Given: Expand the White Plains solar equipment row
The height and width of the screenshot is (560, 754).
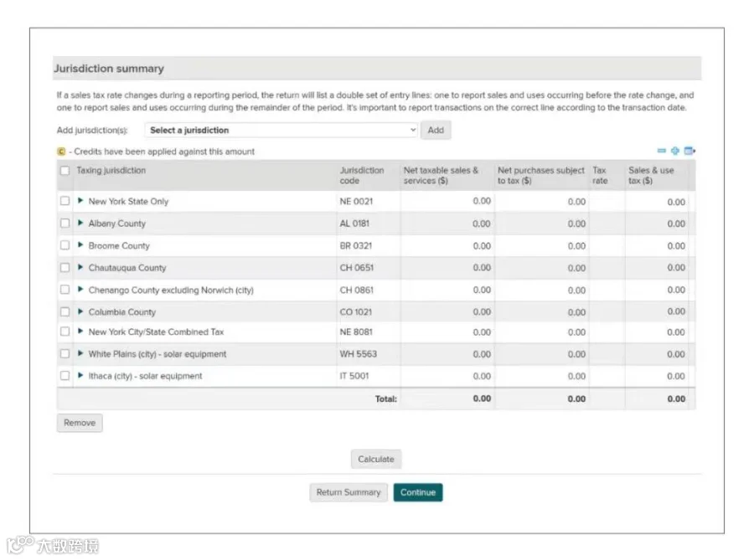Looking at the screenshot, I should pyautogui.click(x=80, y=353).
